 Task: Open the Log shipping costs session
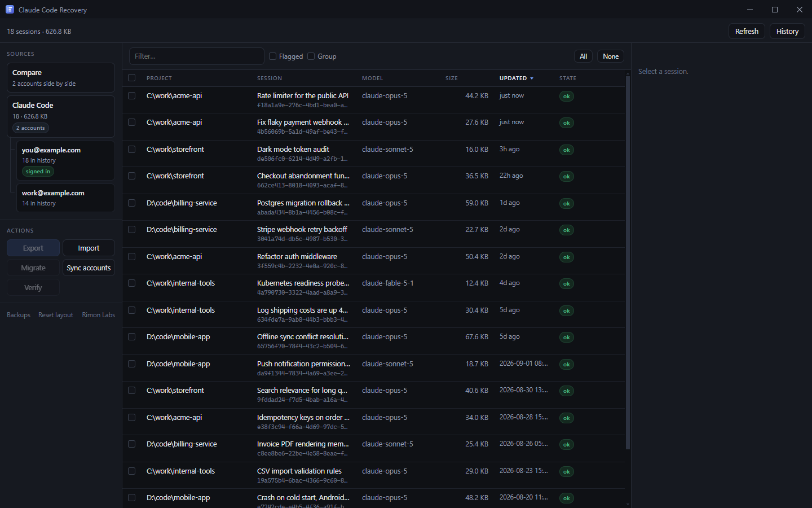302,310
